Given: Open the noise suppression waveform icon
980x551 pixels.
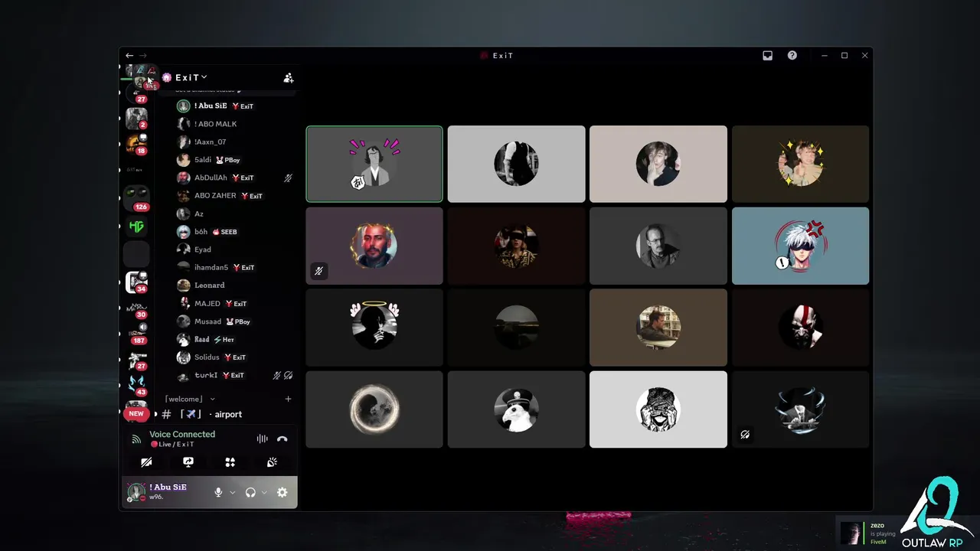Looking at the screenshot, I should click(x=262, y=439).
